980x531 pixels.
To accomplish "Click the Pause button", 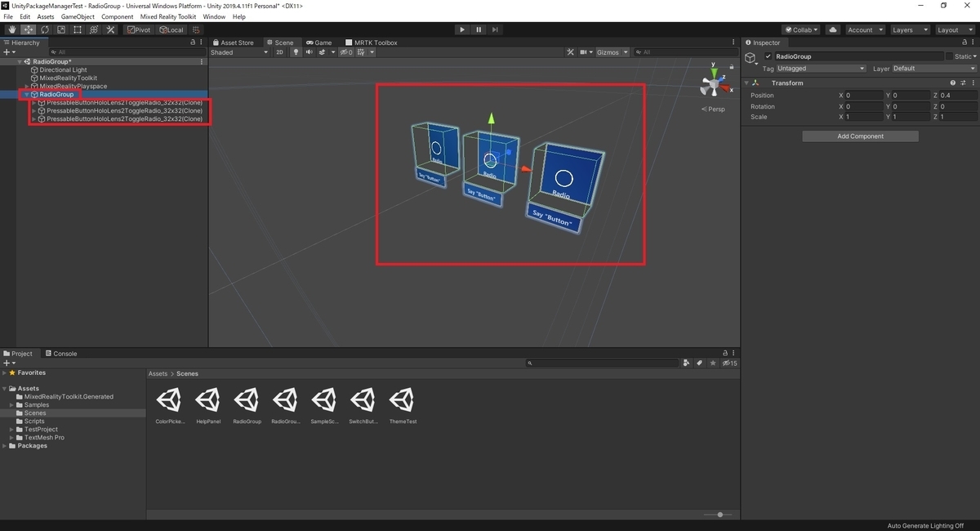I will point(479,29).
